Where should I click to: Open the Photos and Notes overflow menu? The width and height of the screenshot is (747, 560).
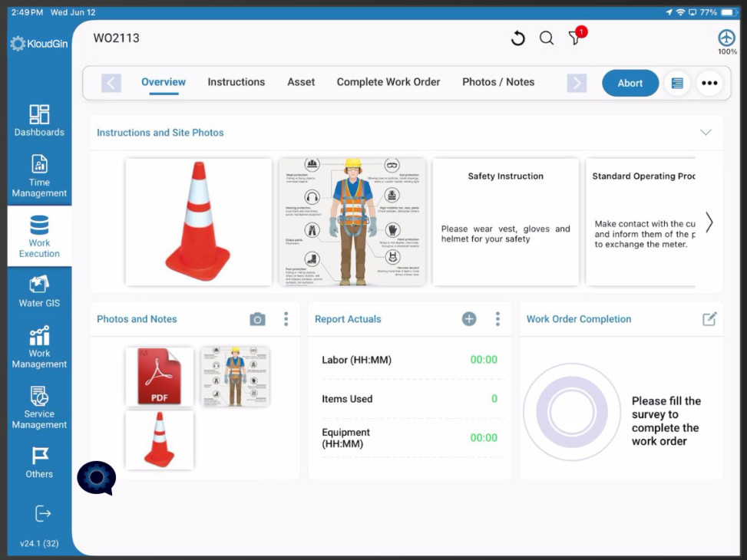click(x=285, y=318)
